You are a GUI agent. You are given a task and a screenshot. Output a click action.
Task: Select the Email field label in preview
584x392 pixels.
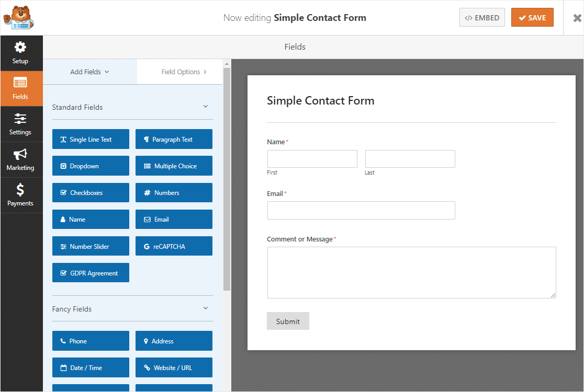pos(275,194)
